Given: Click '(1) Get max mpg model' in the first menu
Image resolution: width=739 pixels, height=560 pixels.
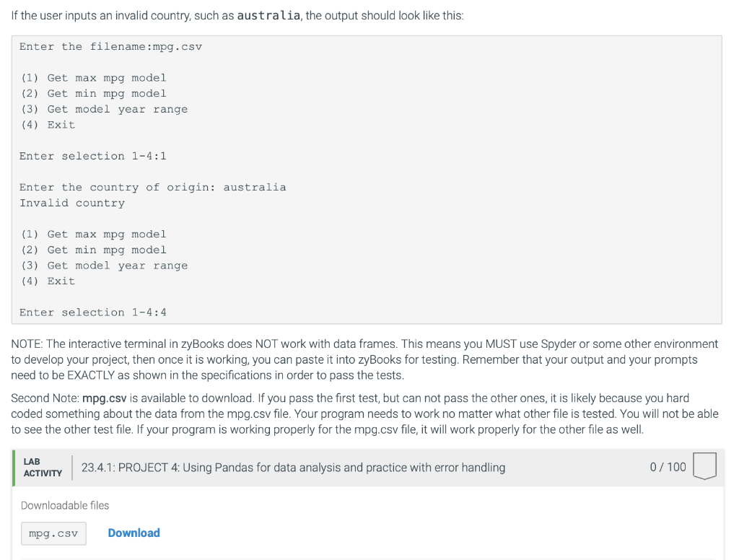Looking at the screenshot, I should click(93, 78).
